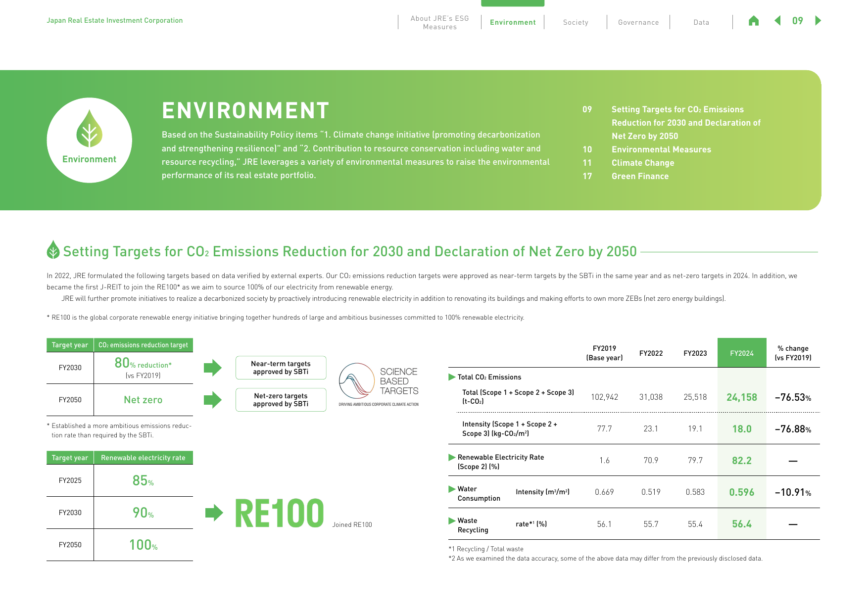
Task: Click the leaf icon beside Setting Targets heading
Action: pyautogui.click(x=53, y=250)
